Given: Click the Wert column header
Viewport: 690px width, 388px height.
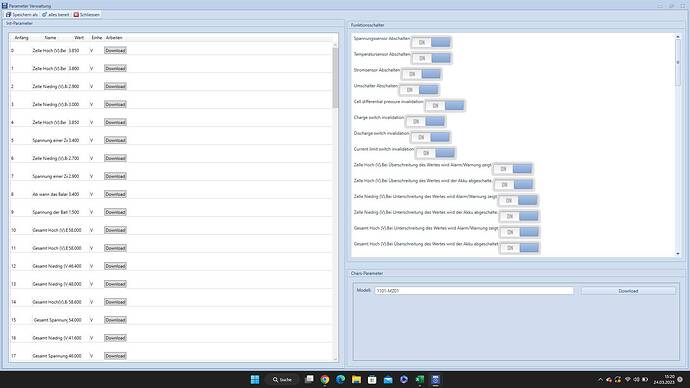Looking at the screenshot, I should click(x=79, y=38).
